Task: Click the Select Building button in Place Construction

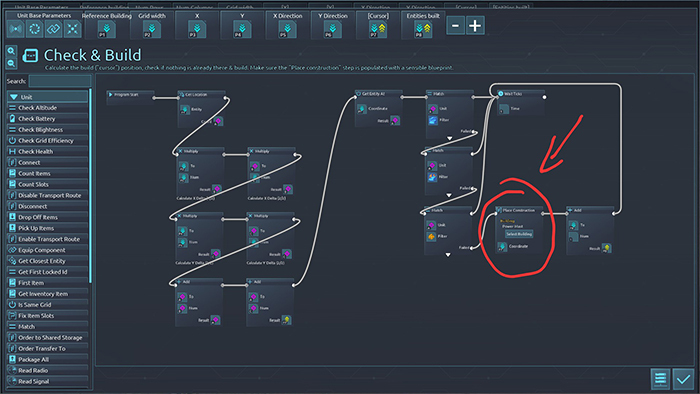Action: click(519, 234)
